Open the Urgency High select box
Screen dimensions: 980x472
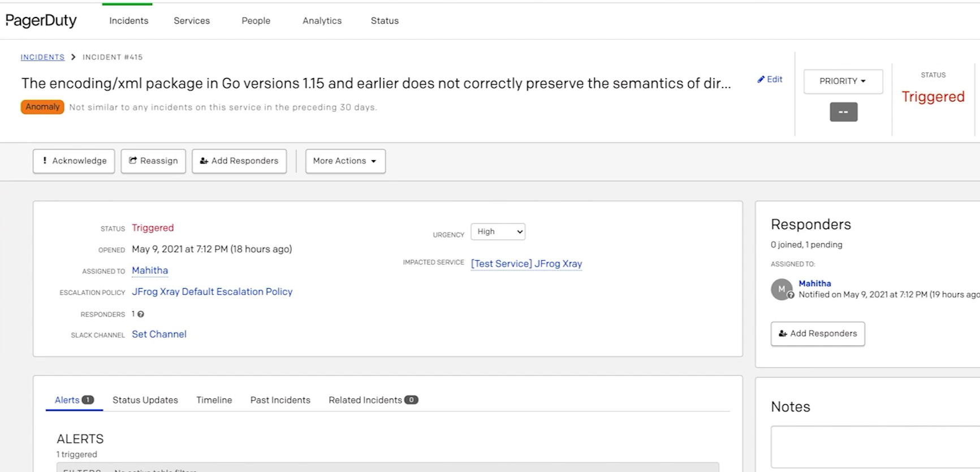click(x=498, y=231)
